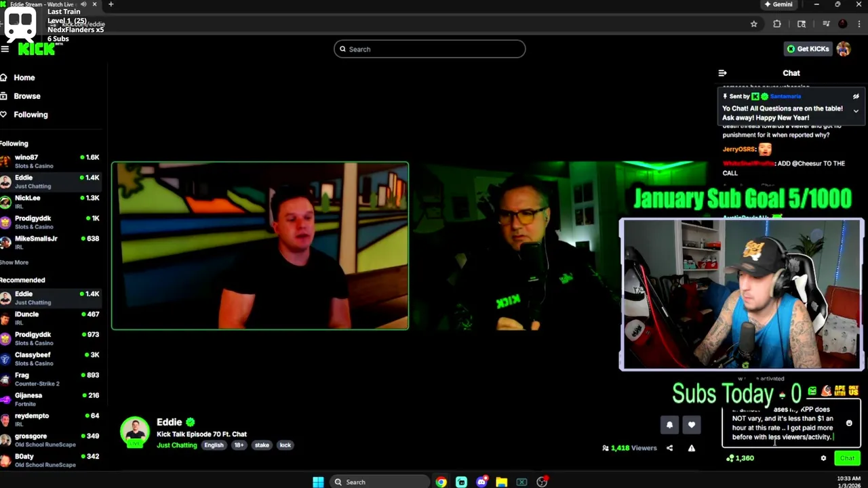The height and width of the screenshot is (488, 868).
Task: Open reydempto recommended channel
Action: click(x=51, y=420)
